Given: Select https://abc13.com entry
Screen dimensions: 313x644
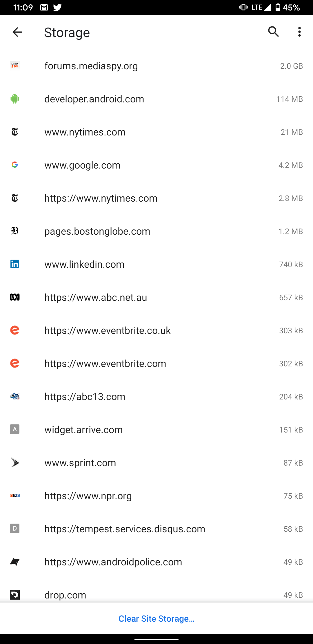Looking at the screenshot, I should (x=156, y=397).
